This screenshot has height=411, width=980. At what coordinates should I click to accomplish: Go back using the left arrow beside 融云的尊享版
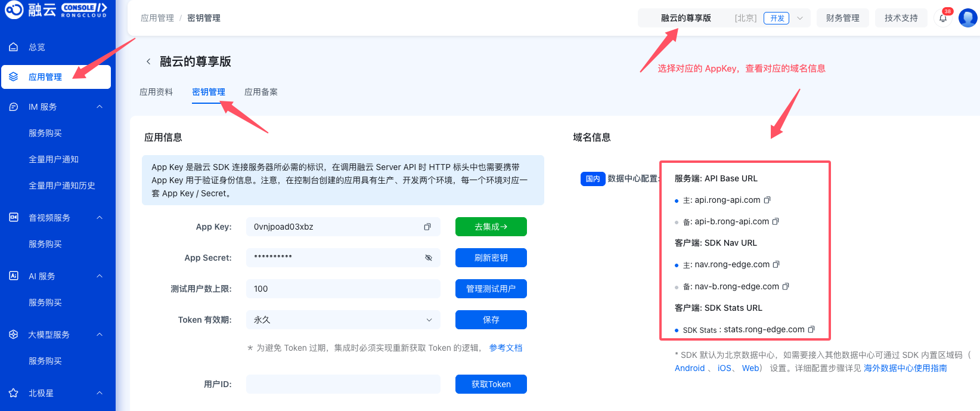click(148, 61)
